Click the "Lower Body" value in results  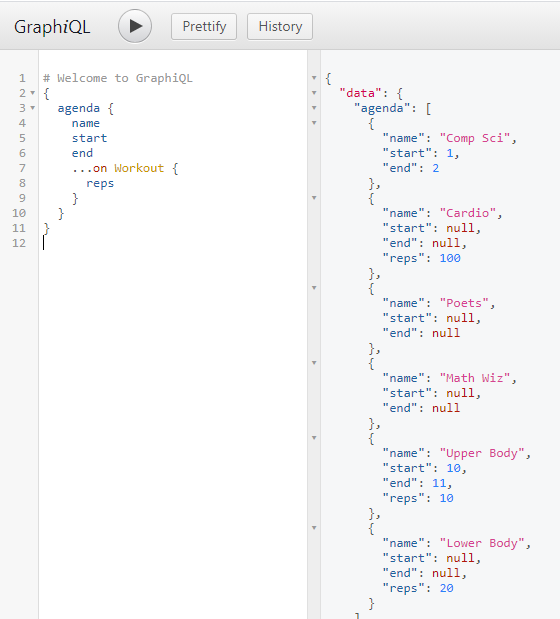click(x=482, y=543)
